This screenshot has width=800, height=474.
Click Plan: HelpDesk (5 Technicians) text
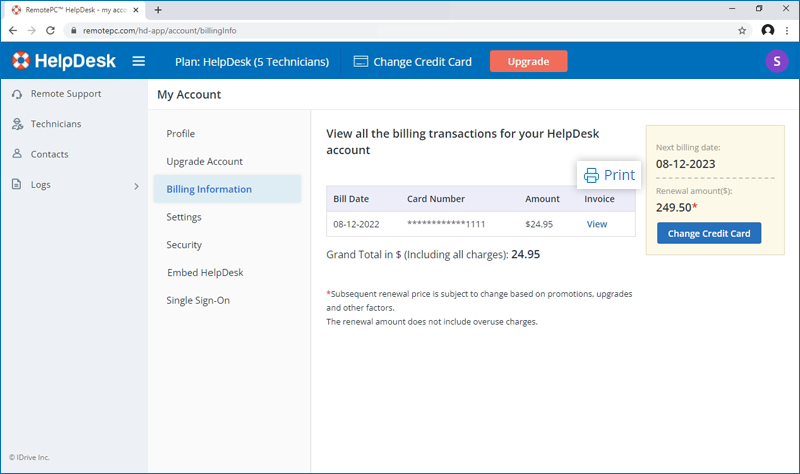coord(252,62)
